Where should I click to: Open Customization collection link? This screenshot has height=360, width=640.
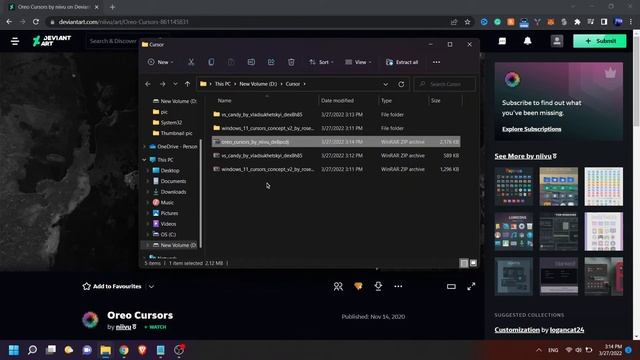(517, 330)
